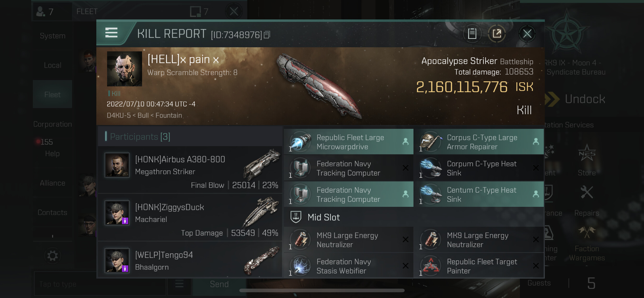Collapse the Mid Slot section header
The height and width of the screenshot is (298, 644).
[414, 217]
